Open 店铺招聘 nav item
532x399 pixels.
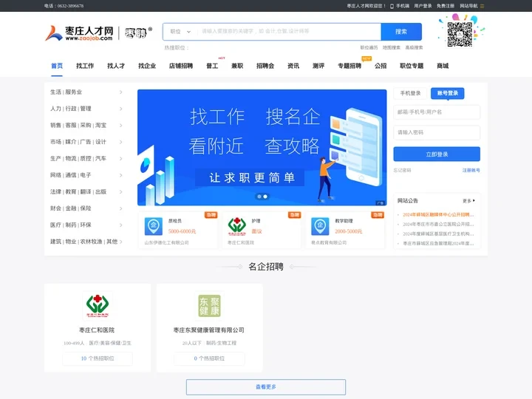tap(181, 66)
